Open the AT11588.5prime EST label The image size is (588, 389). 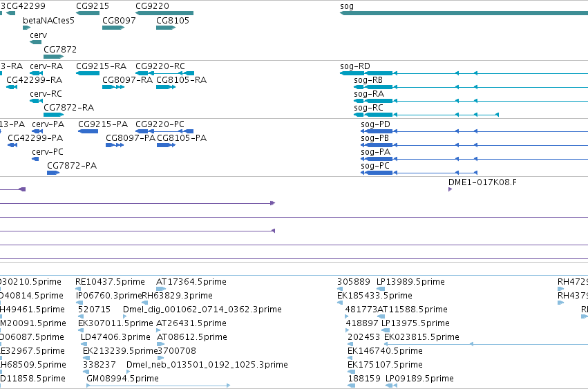[x=412, y=310]
